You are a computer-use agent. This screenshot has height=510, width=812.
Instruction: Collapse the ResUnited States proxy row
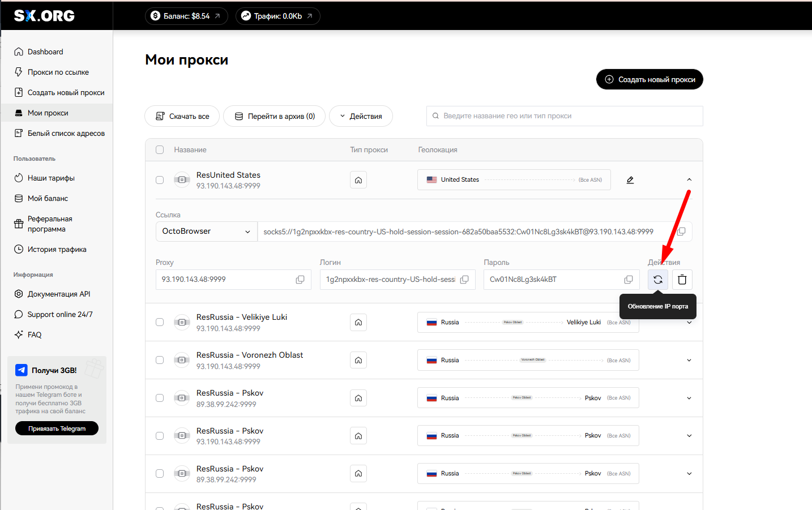pos(689,179)
